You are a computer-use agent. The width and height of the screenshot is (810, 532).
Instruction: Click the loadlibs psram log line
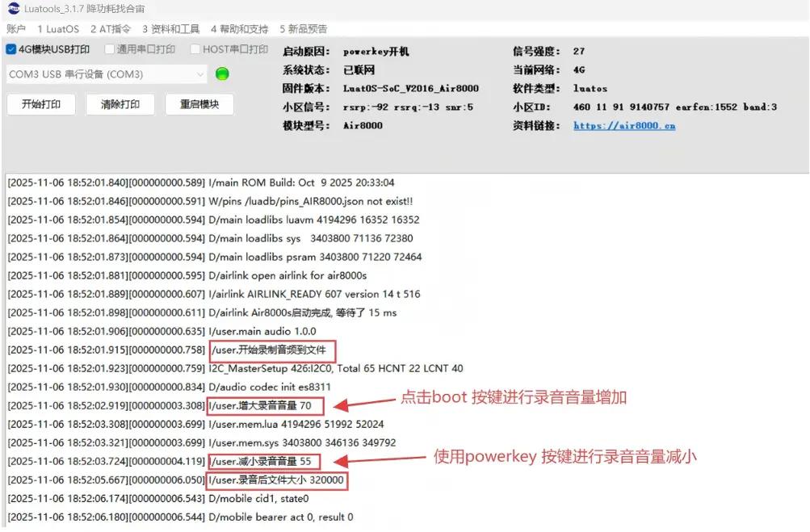click(215, 258)
